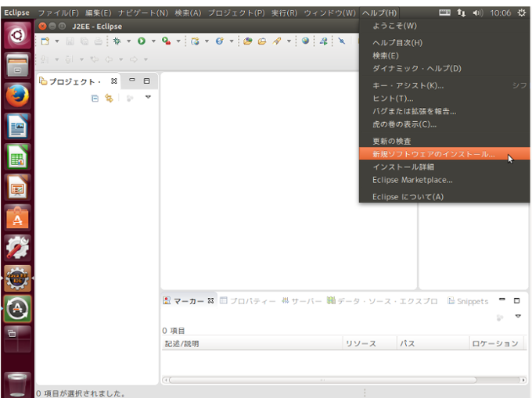
Task: Open Project Explorer view menu triangle
Action: [148, 97]
